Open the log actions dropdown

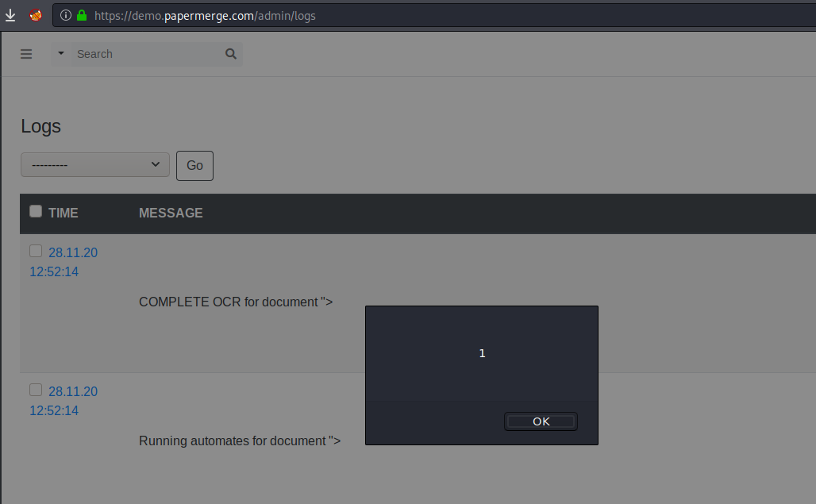point(95,165)
